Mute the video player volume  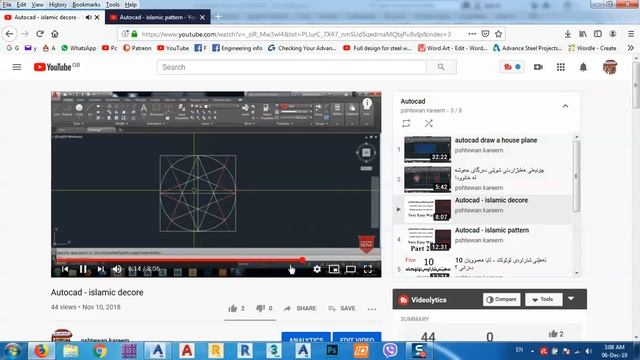tap(117, 269)
